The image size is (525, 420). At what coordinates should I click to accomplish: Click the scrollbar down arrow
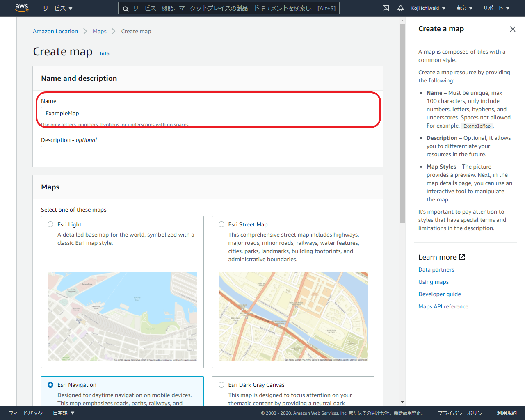402,402
